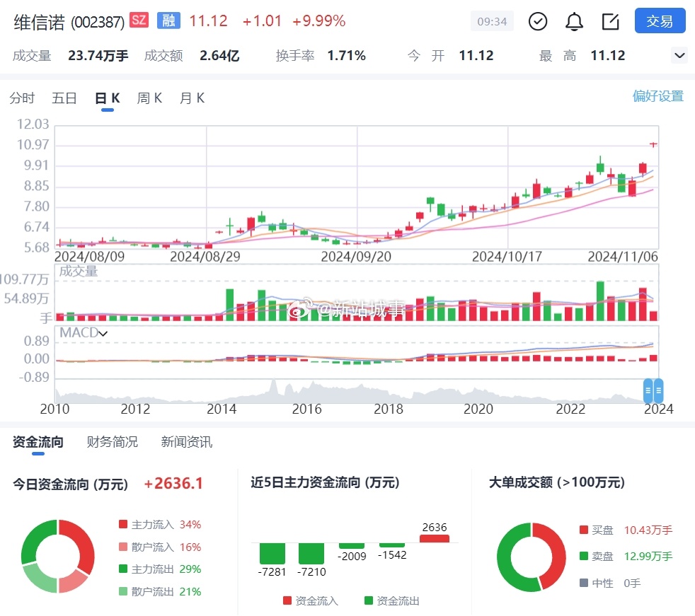Click the 交易 trade button
Screen dimensions: 695x616
pyautogui.click(x=660, y=21)
